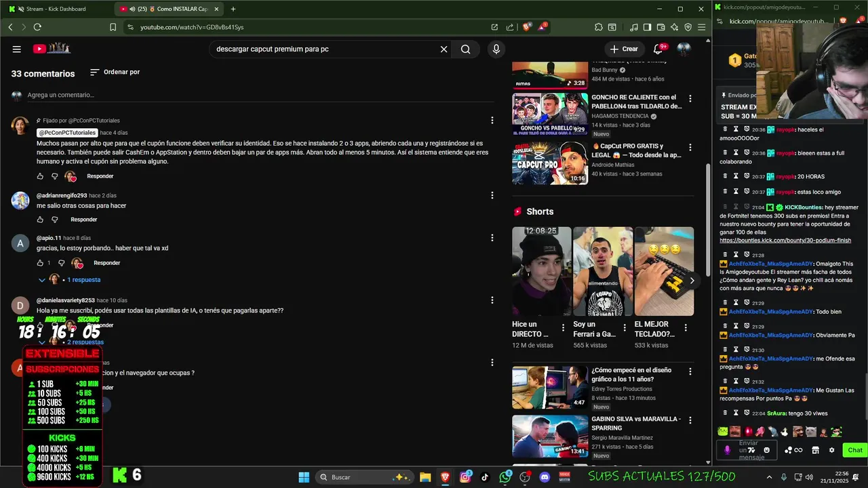Viewport: 868px width, 488px height.
Task: Click the bounties.kick.com link in chat
Action: (x=785, y=241)
